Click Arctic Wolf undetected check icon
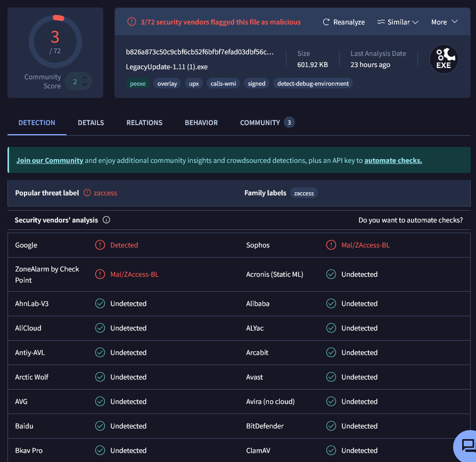Image resolution: width=476 pixels, height=462 pixels. pyautogui.click(x=100, y=377)
